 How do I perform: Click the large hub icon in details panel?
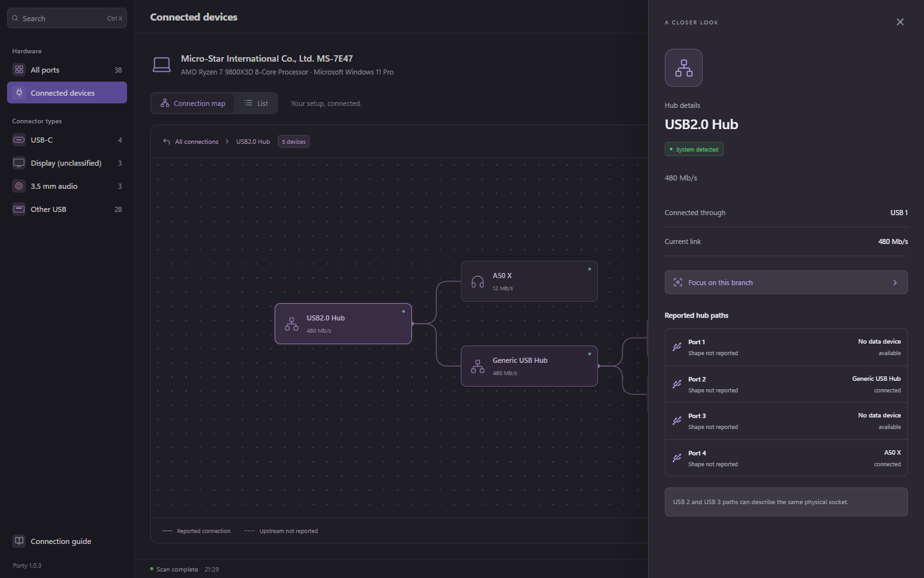(x=683, y=68)
